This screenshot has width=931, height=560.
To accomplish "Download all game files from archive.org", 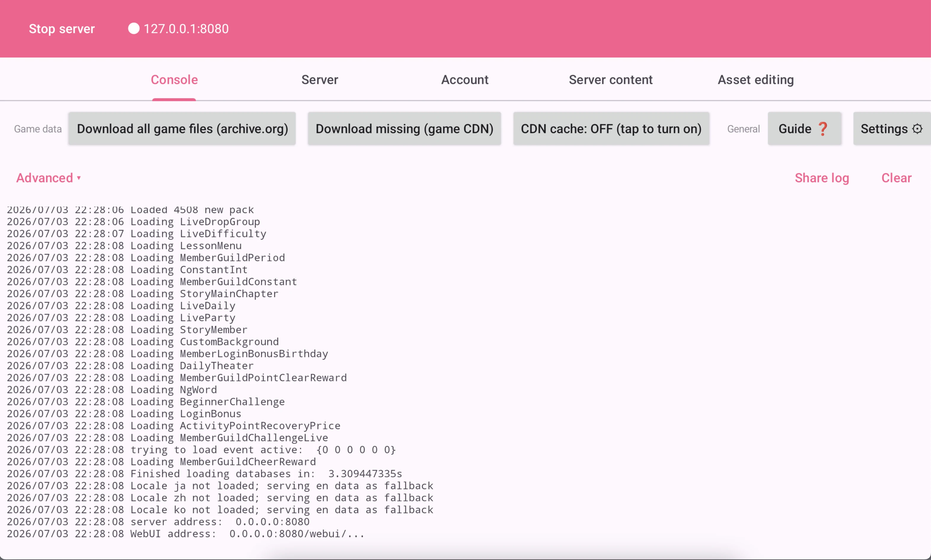I will coord(182,129).
